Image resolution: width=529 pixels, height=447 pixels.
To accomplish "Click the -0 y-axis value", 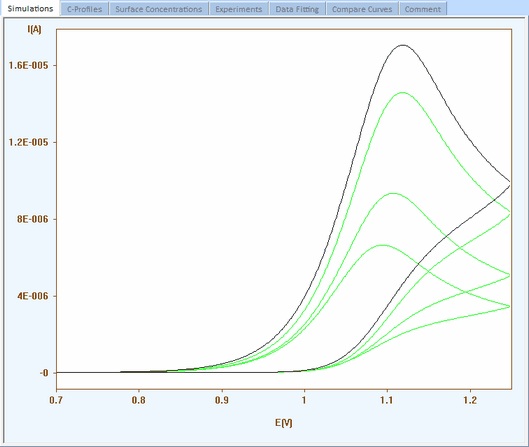I will pyautogui.click(x=44, y=373).
